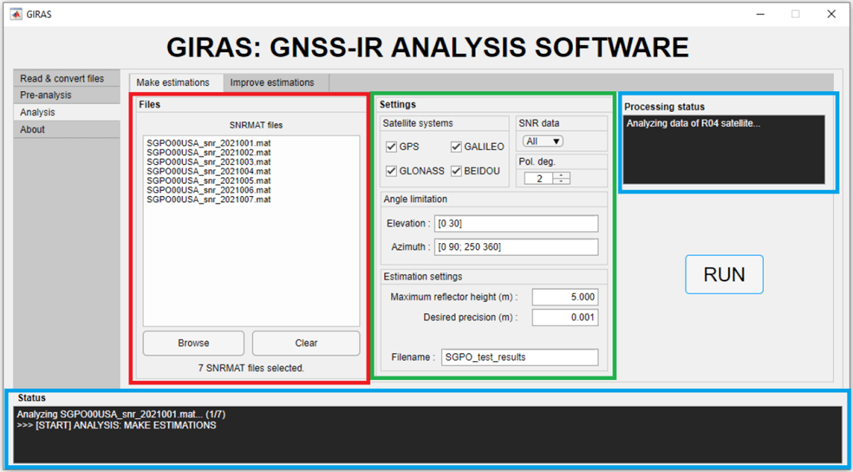The image size is (853, 472).
Task: Click Browse to select SNRMAT files
Action: 193,343
